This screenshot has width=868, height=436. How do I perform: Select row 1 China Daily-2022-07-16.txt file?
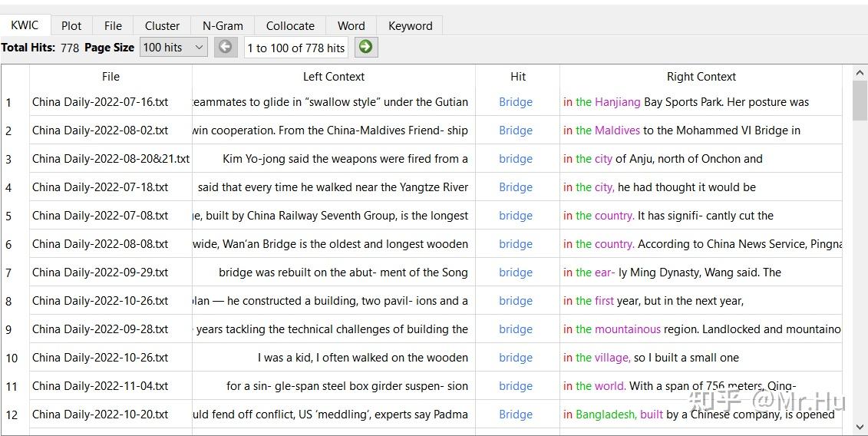pyautogui.click(x=100, y=102)
